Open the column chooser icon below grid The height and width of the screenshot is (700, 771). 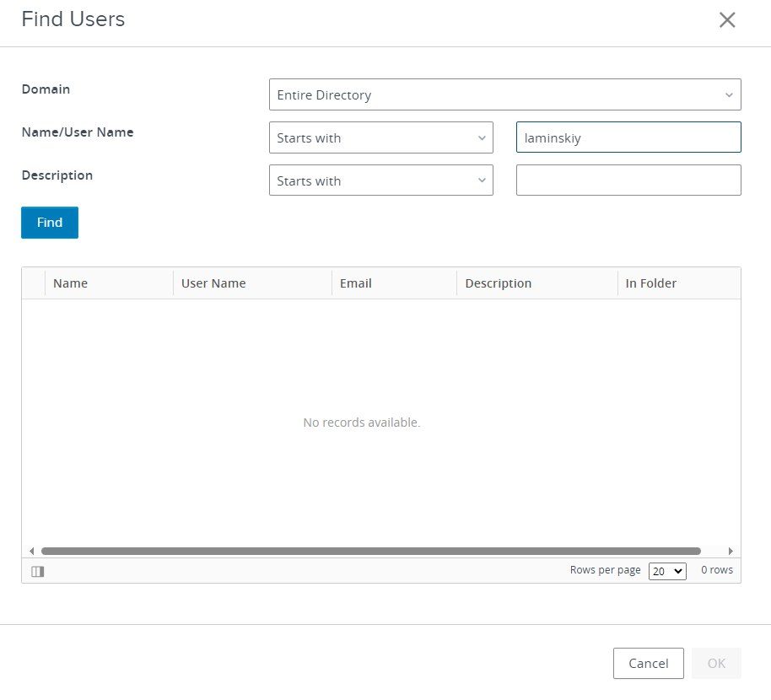click(37, 571)
